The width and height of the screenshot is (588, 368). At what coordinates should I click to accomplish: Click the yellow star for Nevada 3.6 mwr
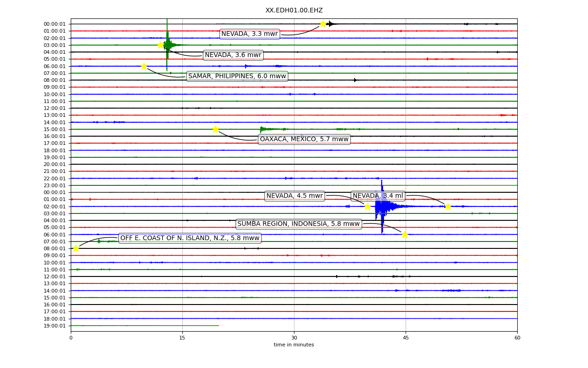pyautogui.click(x=160, y=45)
